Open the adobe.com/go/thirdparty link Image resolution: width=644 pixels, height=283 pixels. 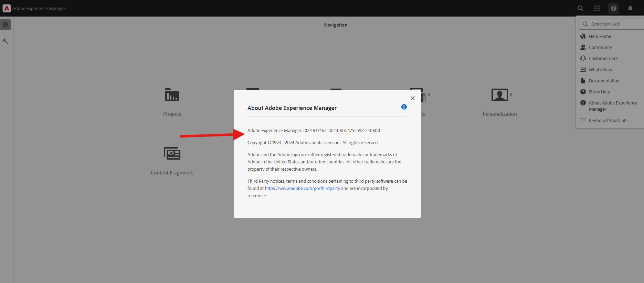302,189
